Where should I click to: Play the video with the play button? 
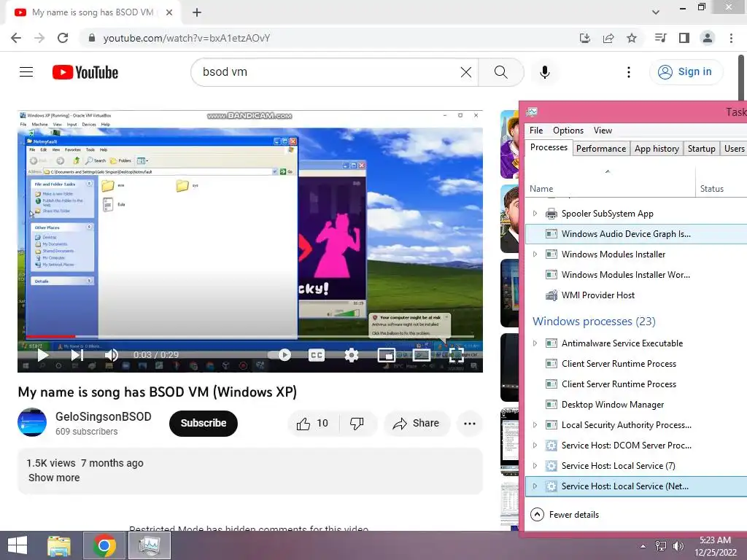point(43,355)
